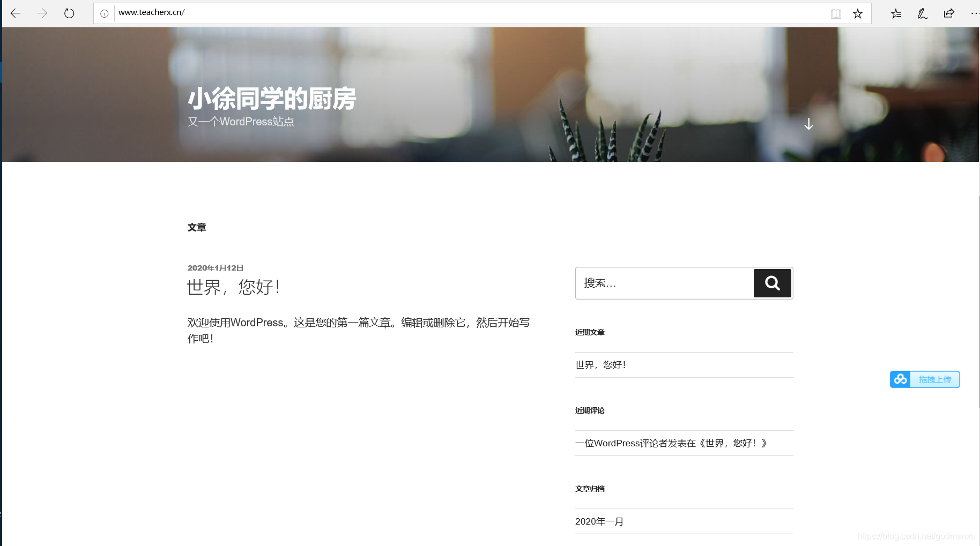Screen dimensions: 980x546
Task: Refresh the page with the reload icon
Action: (x=69, y=13)
